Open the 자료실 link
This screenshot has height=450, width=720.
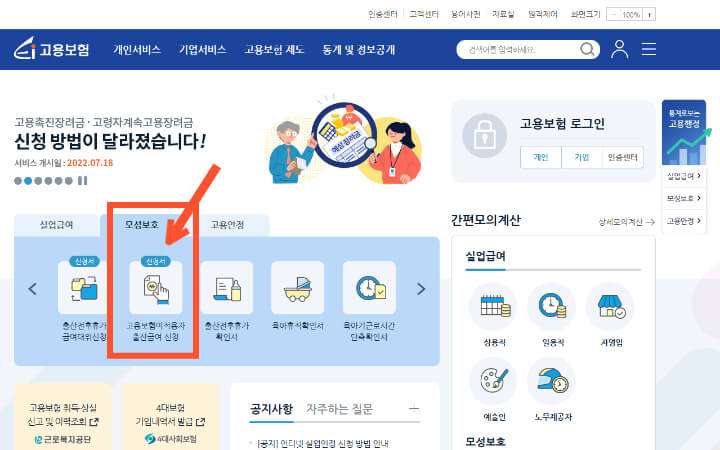tap(503, 14)
